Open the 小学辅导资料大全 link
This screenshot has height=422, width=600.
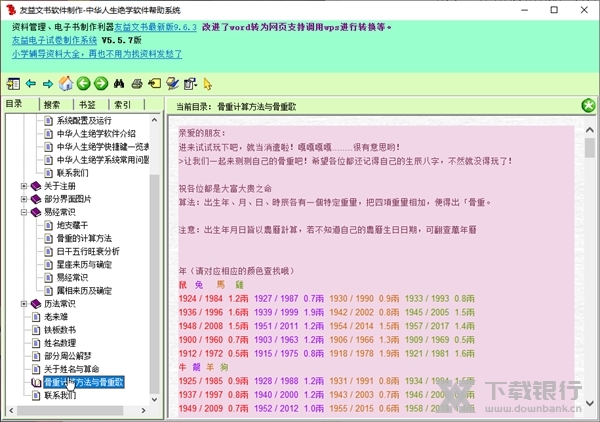pos(97,54)
